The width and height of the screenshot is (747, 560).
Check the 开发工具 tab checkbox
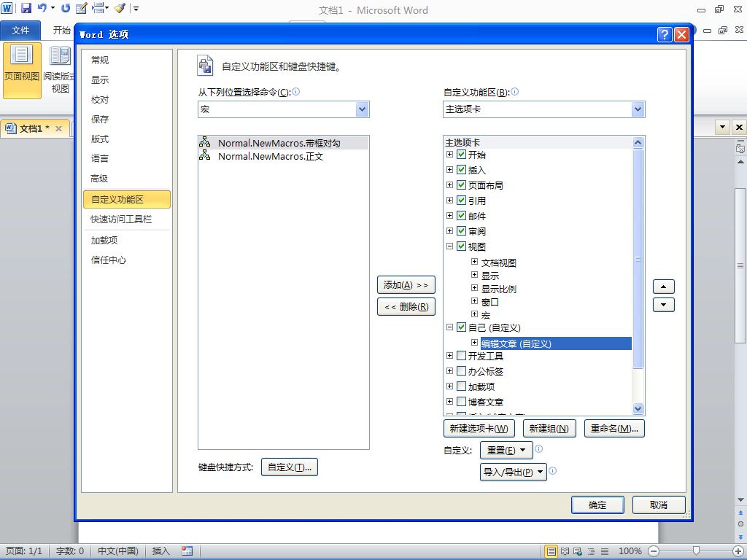[461, 355]
